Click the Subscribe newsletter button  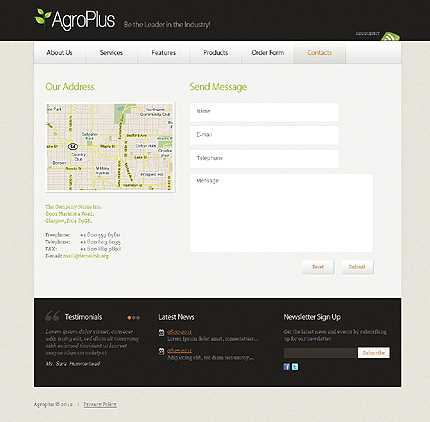tap(374, 353)
